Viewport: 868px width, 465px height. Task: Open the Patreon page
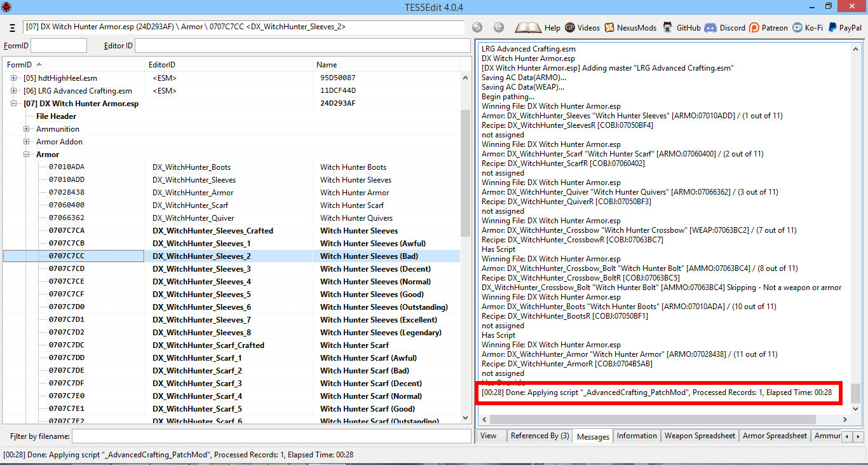pyautogui.click(x=768, y=27)
